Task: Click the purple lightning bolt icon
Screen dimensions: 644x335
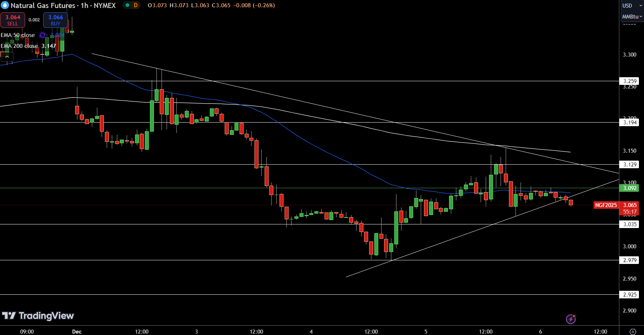Action: [x=571, y=319]
